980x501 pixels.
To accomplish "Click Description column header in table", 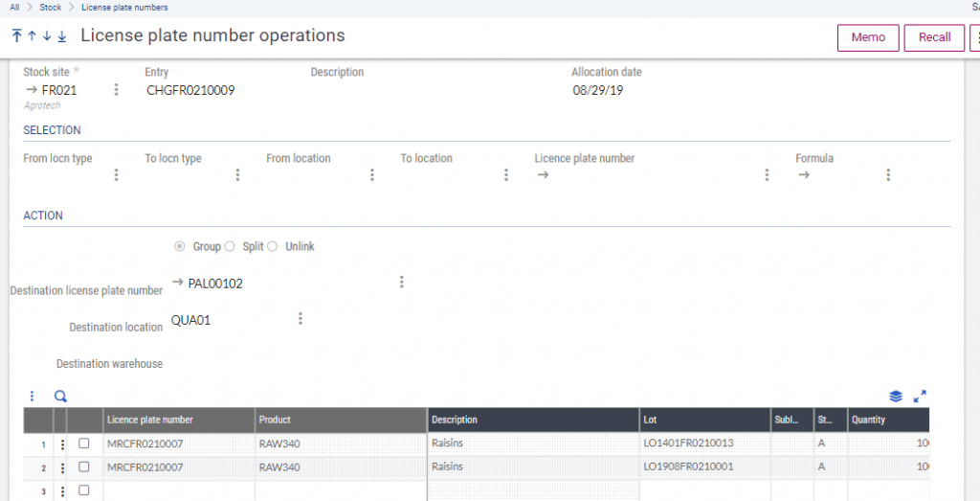I will click(x=534, y=421).
